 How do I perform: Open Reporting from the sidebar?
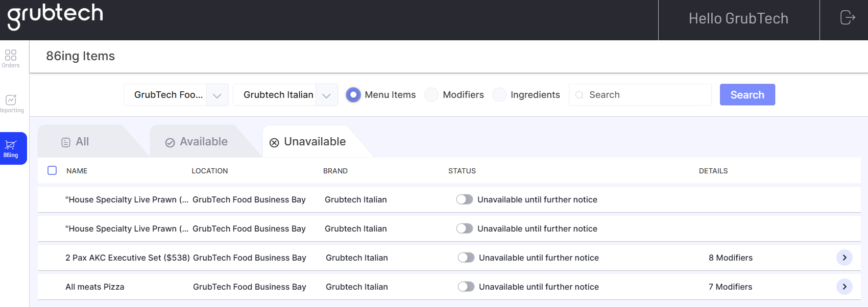click(11, 104)
